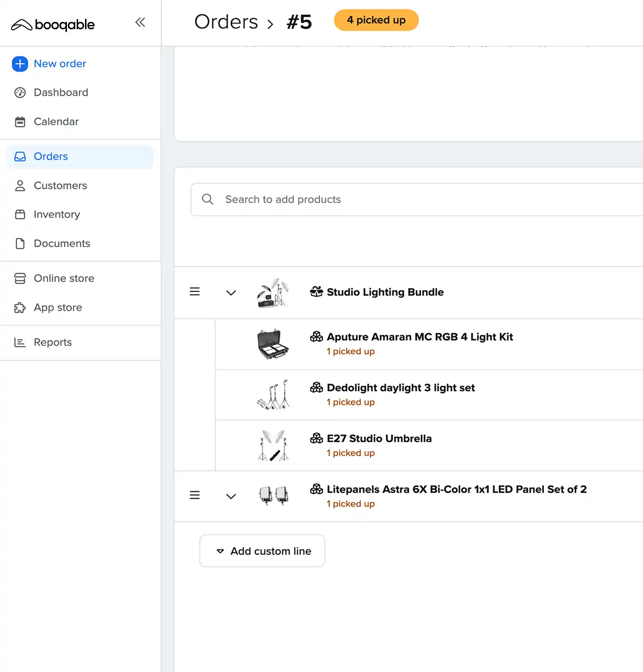The image size is (643, 672).
Task: Collapse the sidebar with double-chevron icon
Action: pos(140,22)
